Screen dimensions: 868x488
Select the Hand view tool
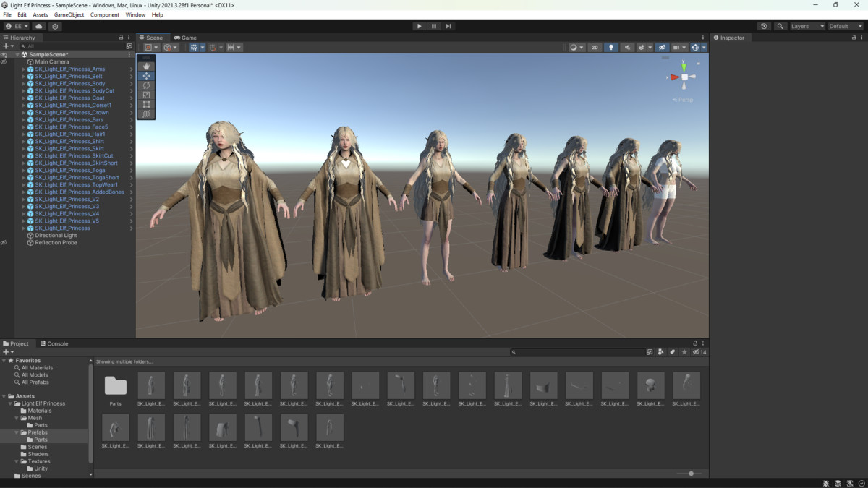(146, 67)
